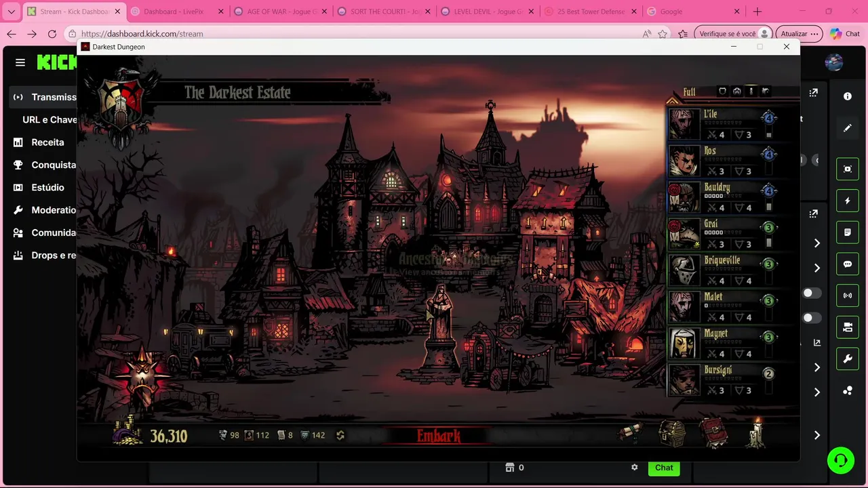Toggle the upper switch in Kick panel

click(x=811, y=293)
